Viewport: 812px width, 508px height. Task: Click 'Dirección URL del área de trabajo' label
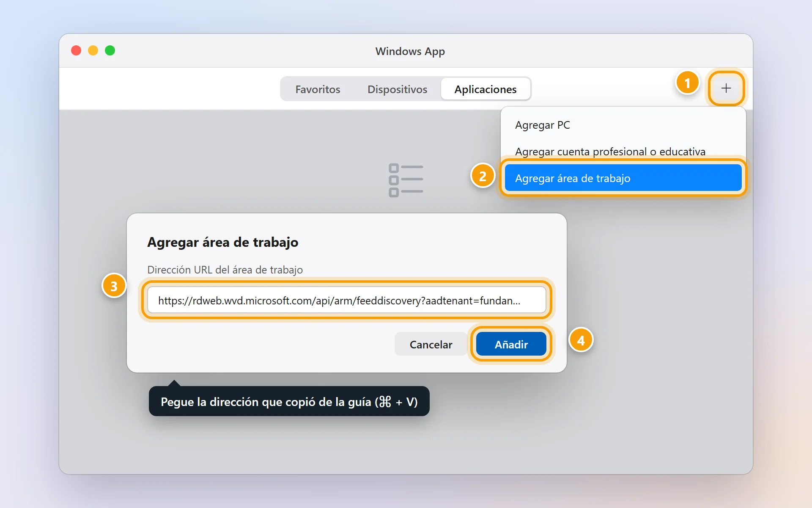click(225, 270)
